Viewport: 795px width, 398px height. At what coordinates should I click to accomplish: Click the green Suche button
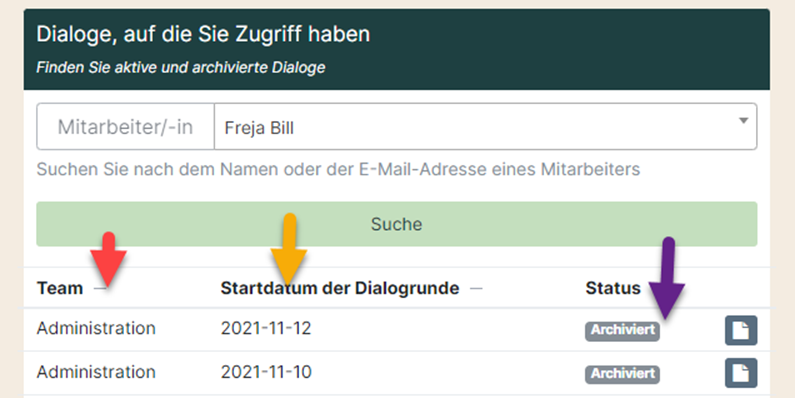pos(396,224)
